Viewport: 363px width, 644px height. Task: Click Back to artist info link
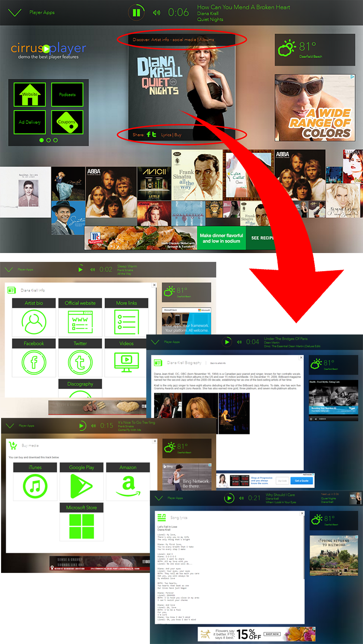[x=219, y=363]
